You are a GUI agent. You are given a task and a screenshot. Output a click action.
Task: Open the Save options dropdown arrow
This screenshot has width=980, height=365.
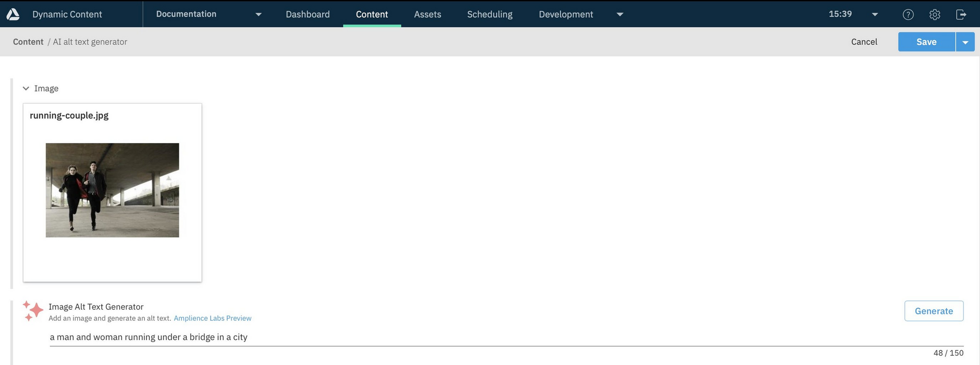tap(965, 42)
